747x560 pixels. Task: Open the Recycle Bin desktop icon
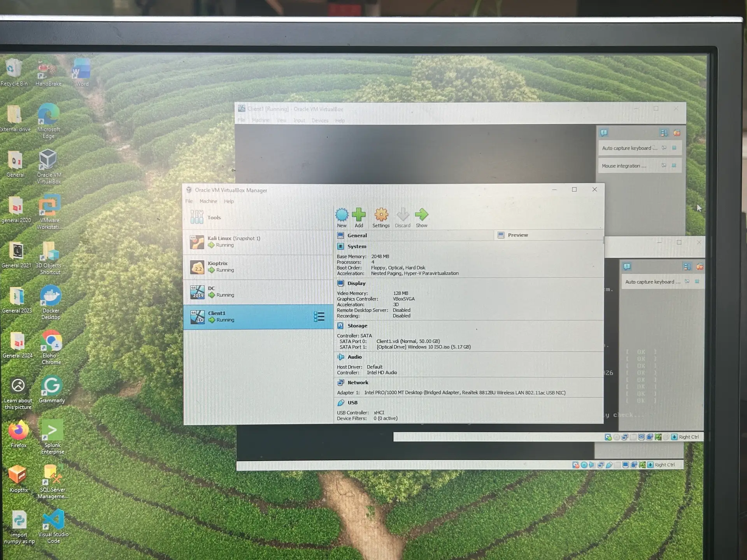pyautogui.click(x=14, y=73)
